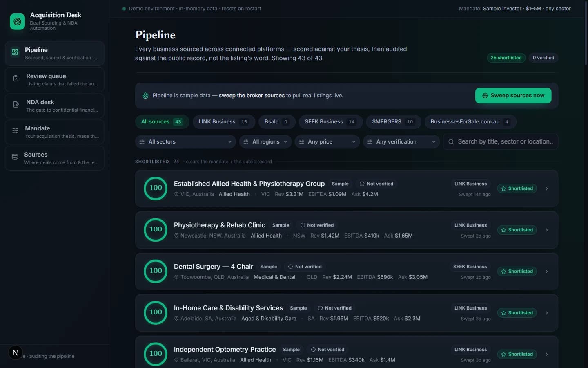Click the Mandate Sample investor header text
Image resolution: width=588 pixels, height=368 pixels.
(515, 9)
